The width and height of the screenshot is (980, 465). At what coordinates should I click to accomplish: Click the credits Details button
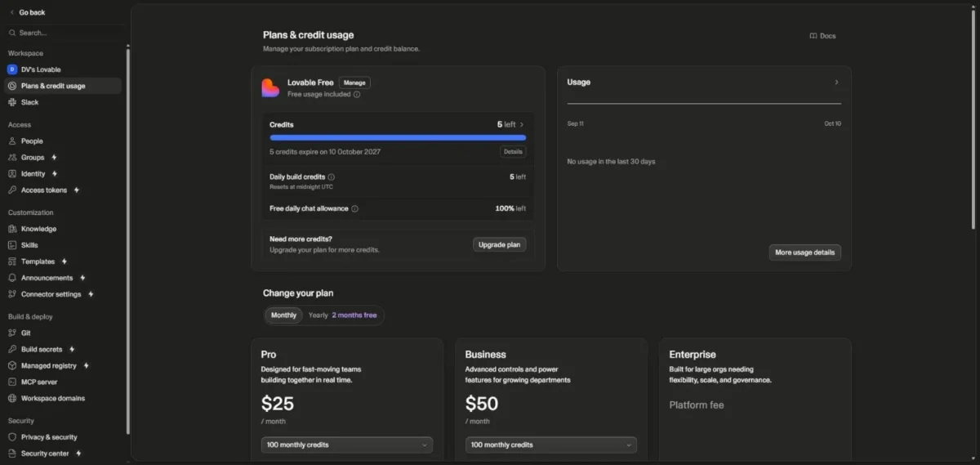513,152
